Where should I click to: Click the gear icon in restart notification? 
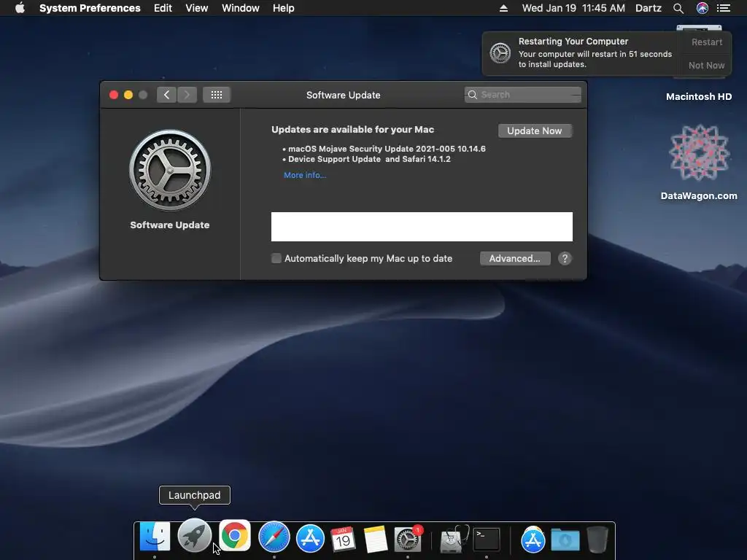(500, 52)
